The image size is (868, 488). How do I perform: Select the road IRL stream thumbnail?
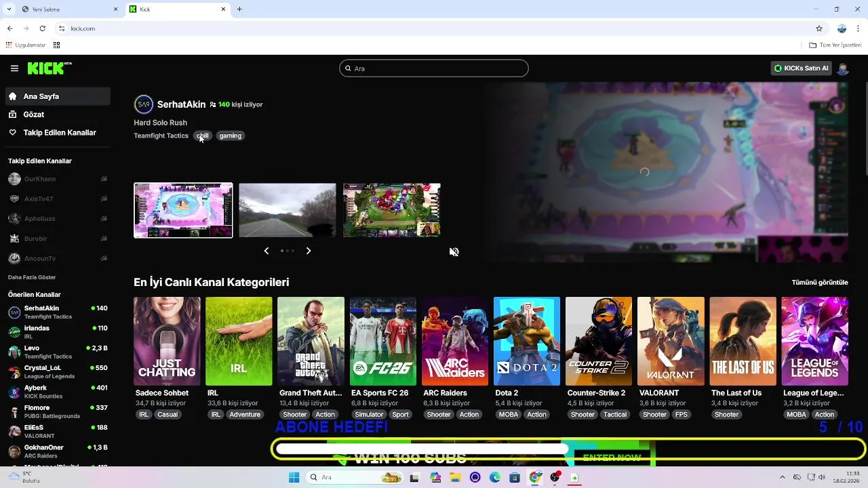point(287,210)
